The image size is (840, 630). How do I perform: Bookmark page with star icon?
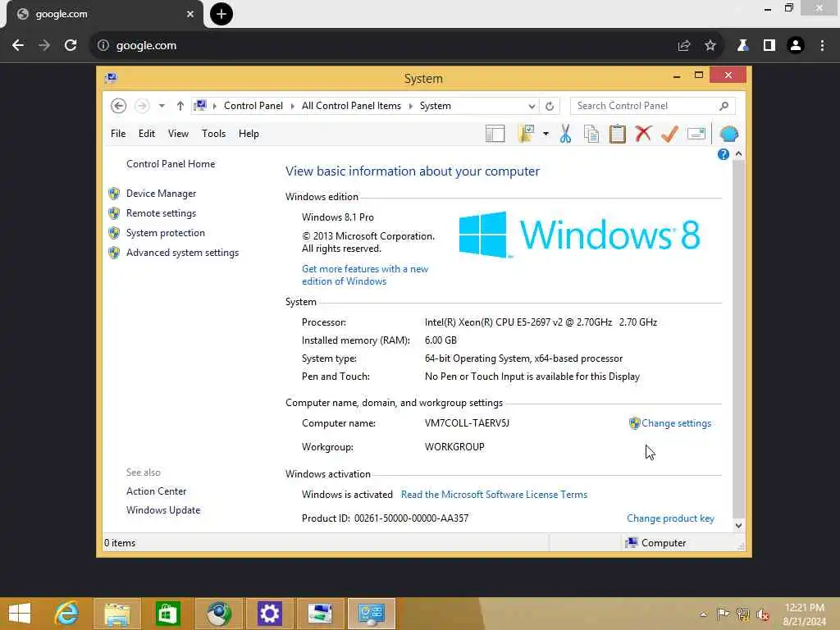pyautogui.click(x=710, y=46)
